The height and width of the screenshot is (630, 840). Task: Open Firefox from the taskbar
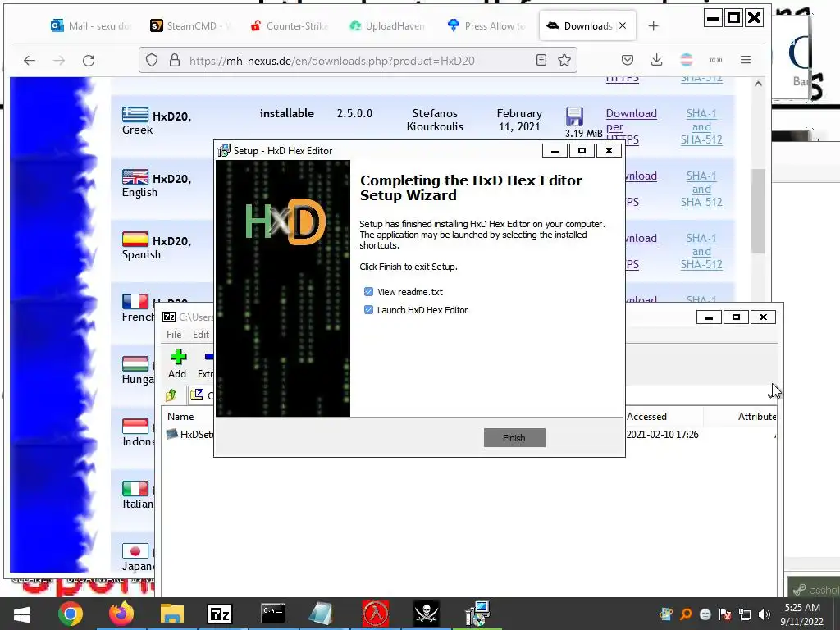pos(121,614)
